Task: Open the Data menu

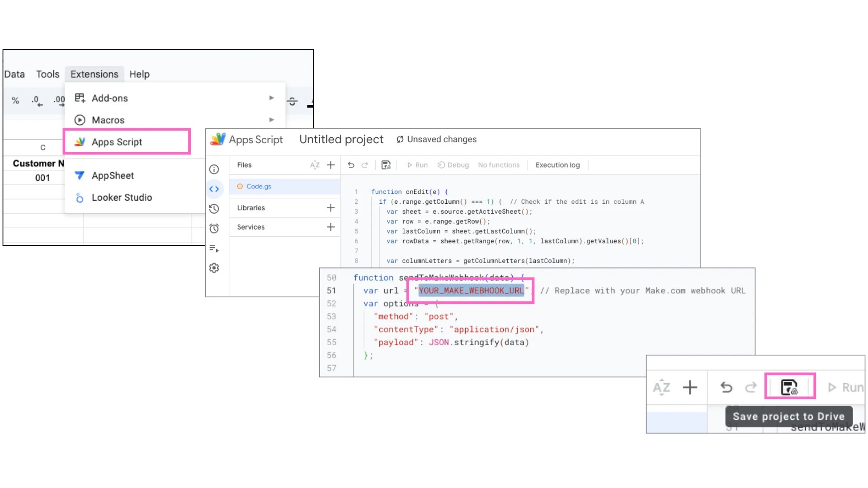Action: tap(14, 74)
